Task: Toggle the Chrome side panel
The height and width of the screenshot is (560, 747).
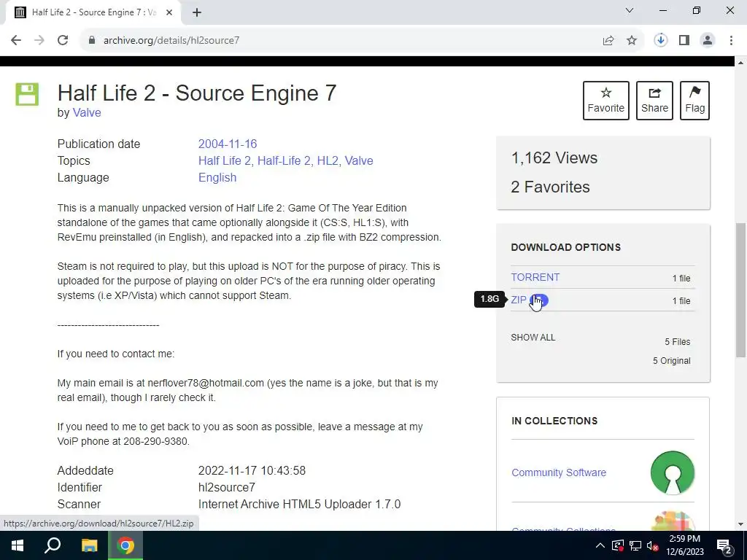Action: (x=684, y=41)
